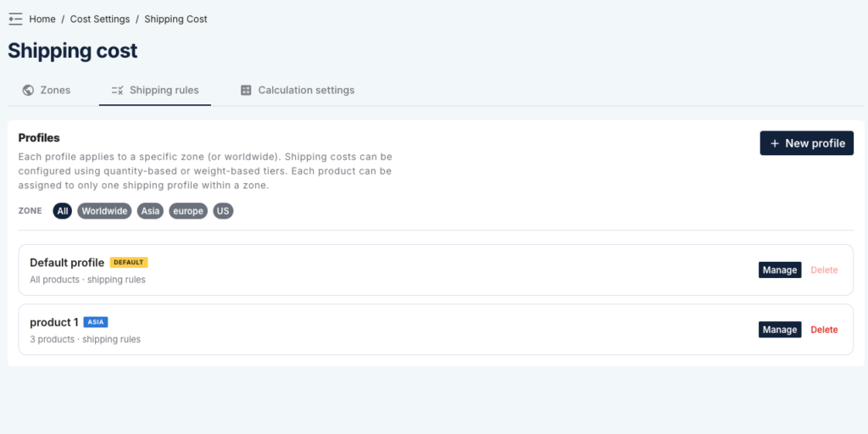Delete the product 1 profile

pyautogui.click(x=824, y=329)
